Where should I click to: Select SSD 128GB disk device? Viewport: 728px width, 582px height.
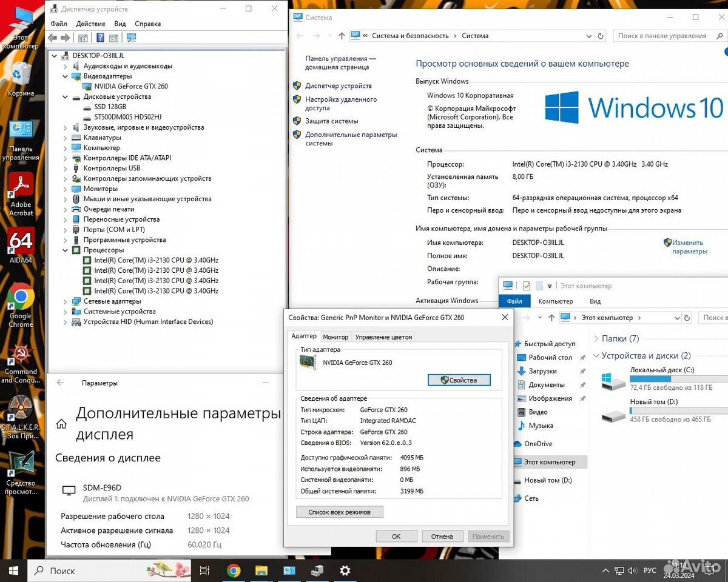coord(110,107)
